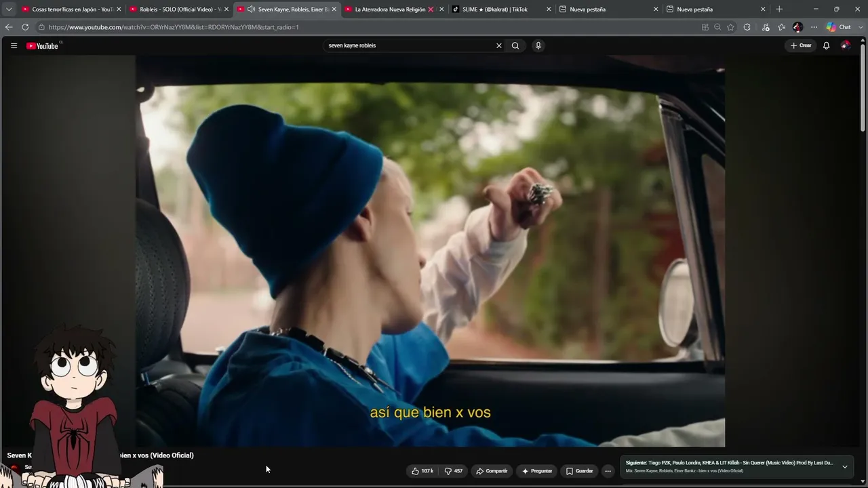This screenshot has height=488, width=868.
Task: Go to YouTube home via logo
Action: point(43,45)
